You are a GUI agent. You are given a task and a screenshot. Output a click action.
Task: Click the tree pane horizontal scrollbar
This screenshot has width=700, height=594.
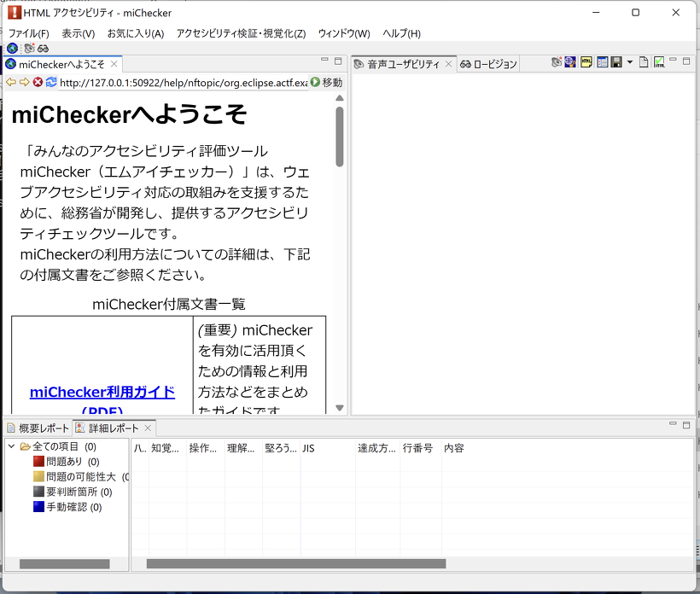[64, 564]
